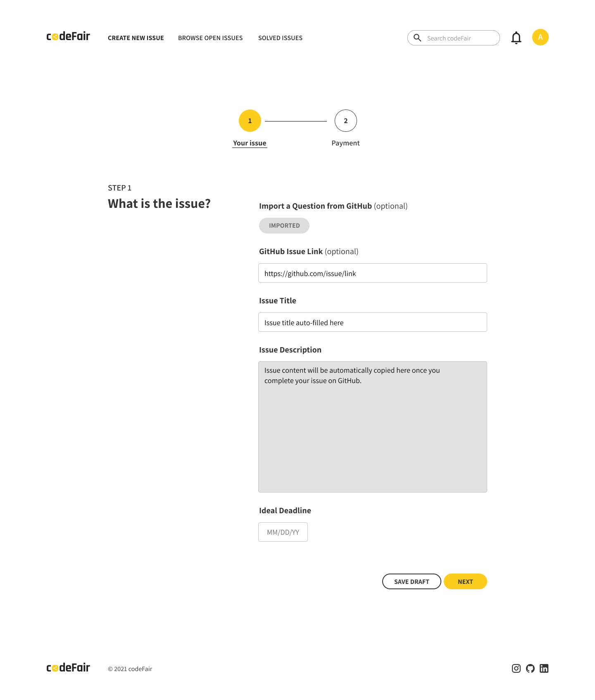Screen dimensions: 595x700
Task: Open the LinkedIn footer icon
Action: pyautogui.click(x=544, y=668)
